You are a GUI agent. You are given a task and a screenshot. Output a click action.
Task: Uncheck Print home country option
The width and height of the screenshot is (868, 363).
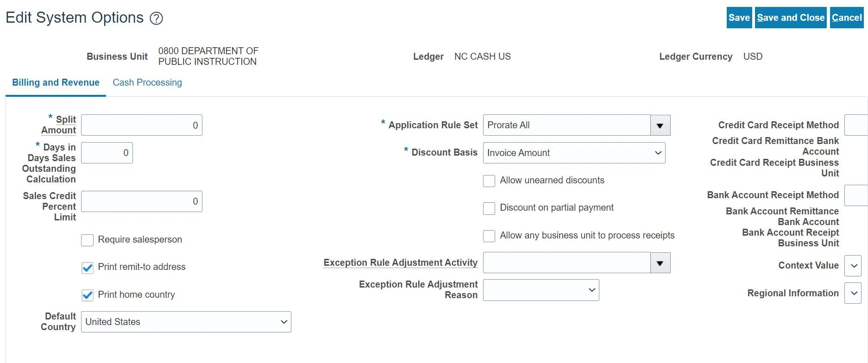[x=87, y=295]
